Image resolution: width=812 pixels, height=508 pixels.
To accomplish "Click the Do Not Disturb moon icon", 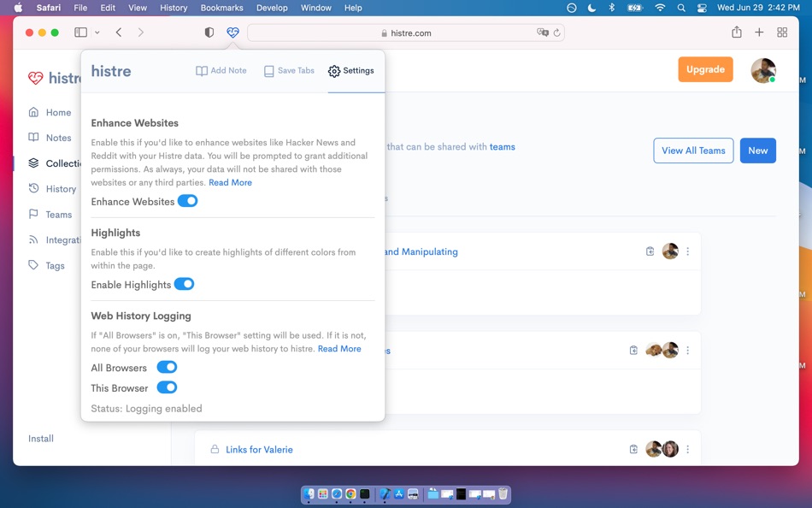I will pyautogui.click(x=592, y=8).
